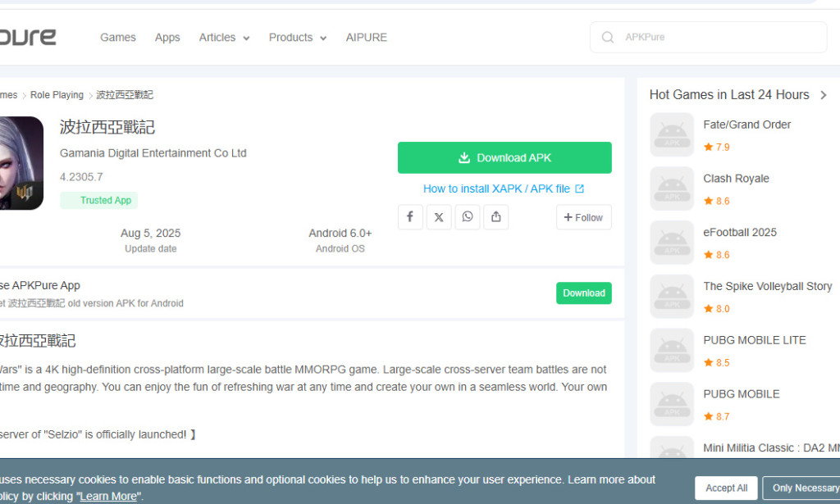Expand the Articles dropdown menu
Screen dimensions: 840x504
coord(224,37)
